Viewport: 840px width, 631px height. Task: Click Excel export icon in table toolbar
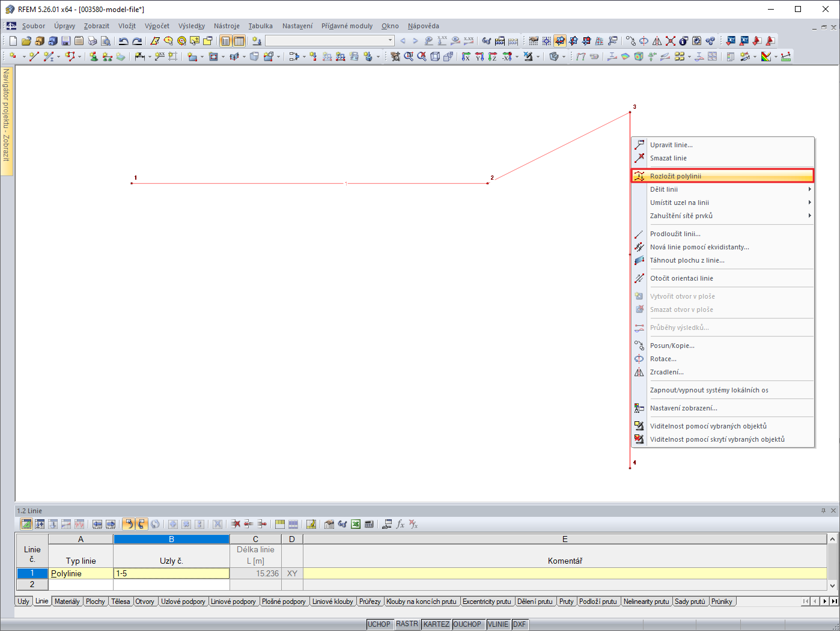coord(356,524)
